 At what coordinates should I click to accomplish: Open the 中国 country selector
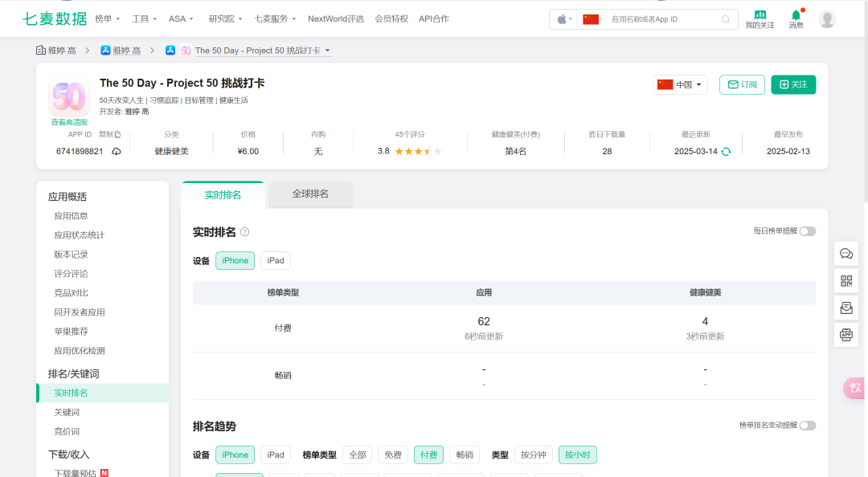click(x=681, y=84)
